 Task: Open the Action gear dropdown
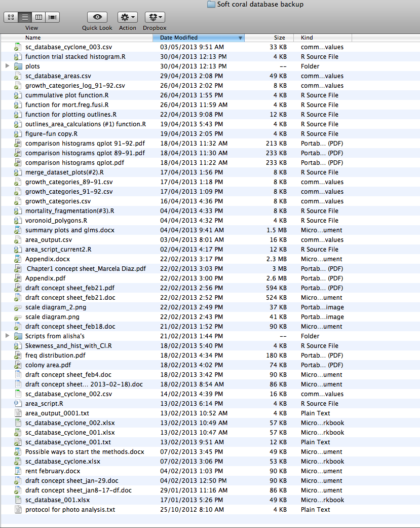128,17
